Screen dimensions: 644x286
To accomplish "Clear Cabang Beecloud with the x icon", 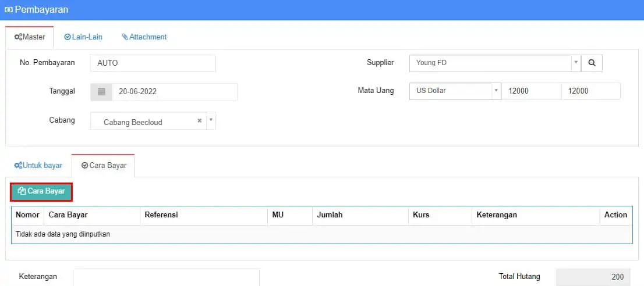I will coord(200,121).
